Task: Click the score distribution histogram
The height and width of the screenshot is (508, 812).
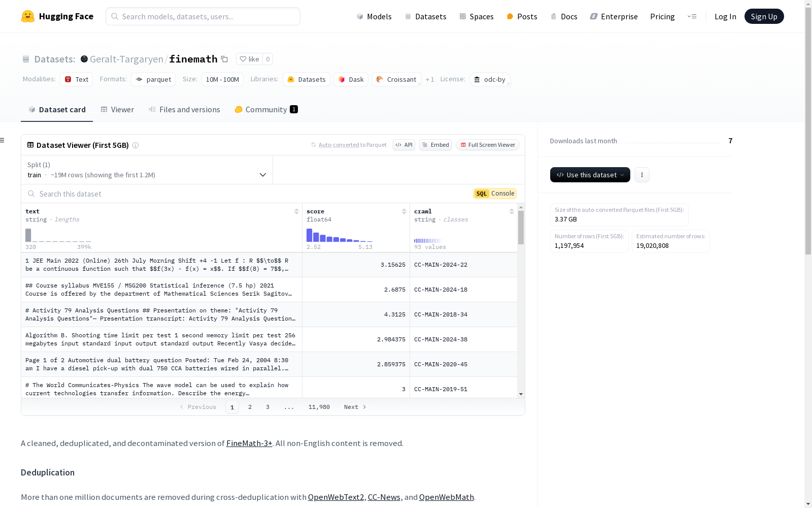Action: point(340,235)
